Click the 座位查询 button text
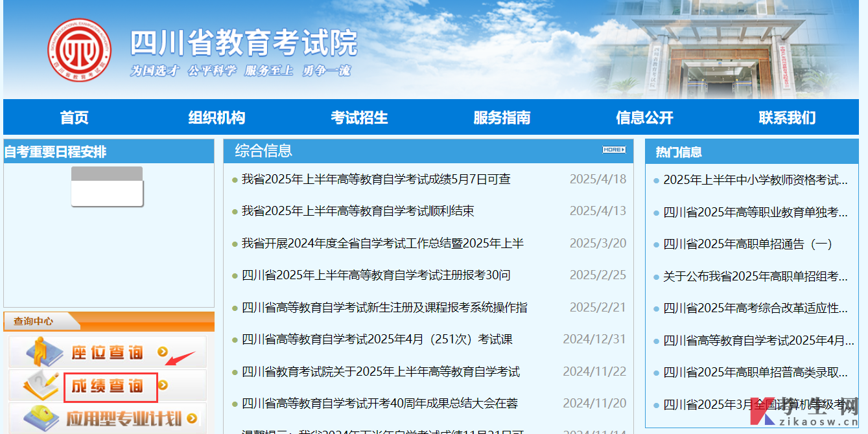868x434 pixels. click(107, 352)
